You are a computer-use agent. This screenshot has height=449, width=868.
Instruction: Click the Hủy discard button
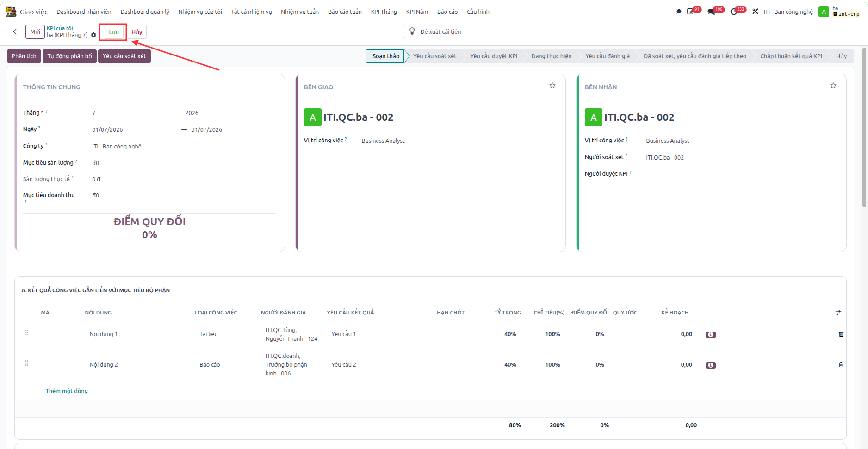136,32
